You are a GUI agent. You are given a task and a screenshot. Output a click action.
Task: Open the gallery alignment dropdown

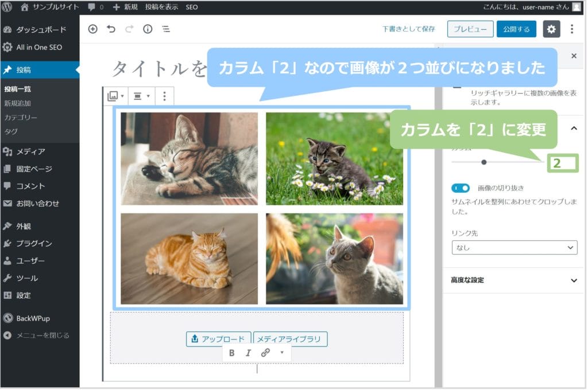(141, 96)
